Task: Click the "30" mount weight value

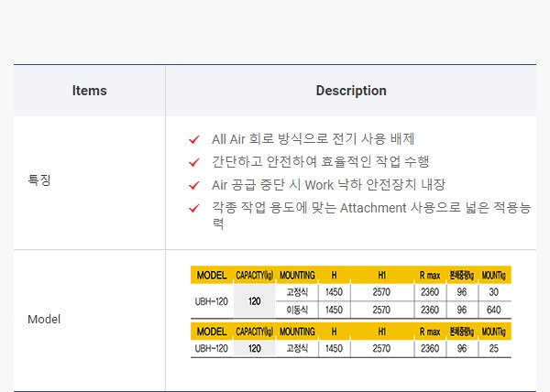Action: (x=494, y=292)
